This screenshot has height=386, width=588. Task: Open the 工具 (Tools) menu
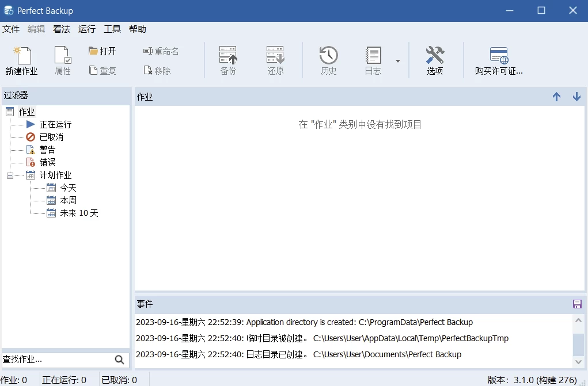[112, 29]
